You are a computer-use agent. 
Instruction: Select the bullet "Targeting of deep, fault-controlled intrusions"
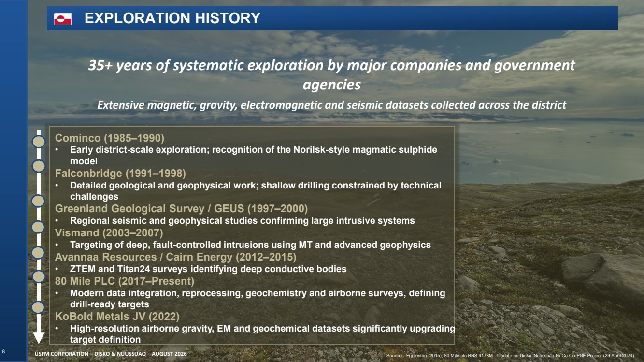click(250, 245)
